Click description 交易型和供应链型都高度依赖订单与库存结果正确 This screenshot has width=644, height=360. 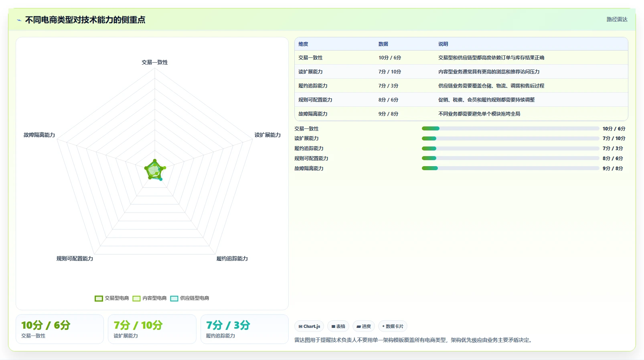(491, 58)
